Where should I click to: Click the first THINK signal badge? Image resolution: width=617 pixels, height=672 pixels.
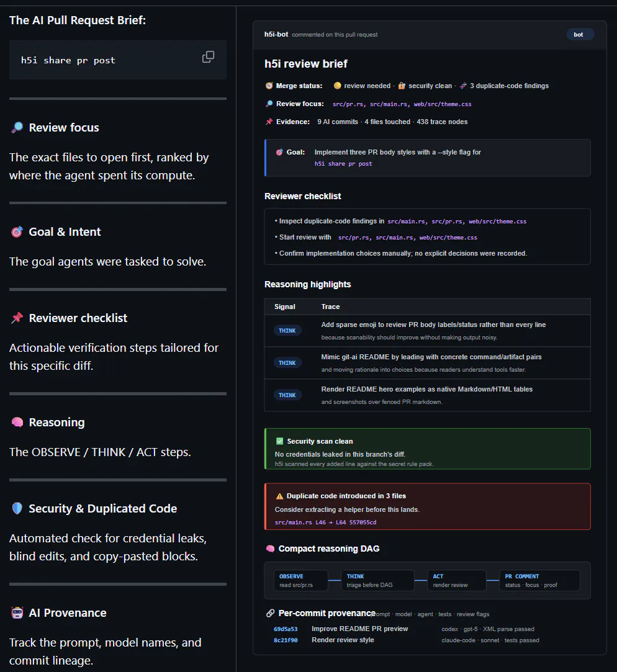pyautogui.click(x=287, y=331)
